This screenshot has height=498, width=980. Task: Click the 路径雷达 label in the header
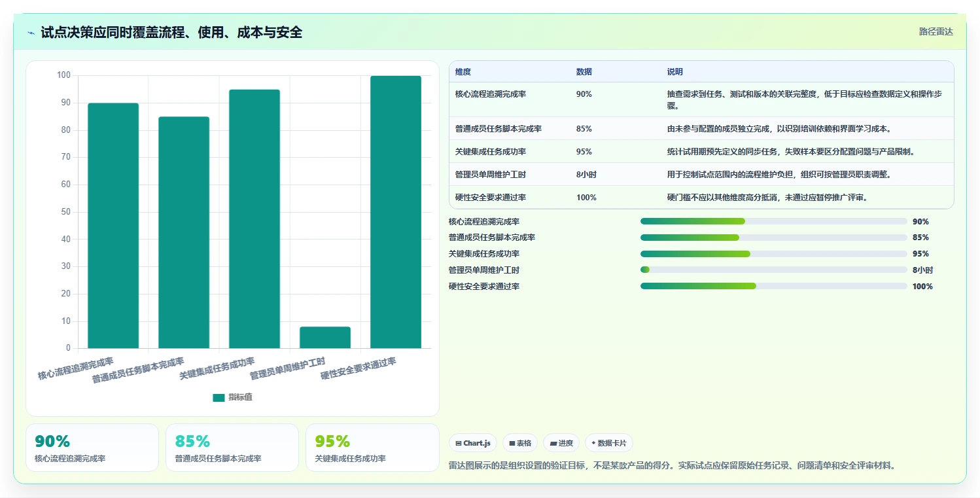pos(936,31)
